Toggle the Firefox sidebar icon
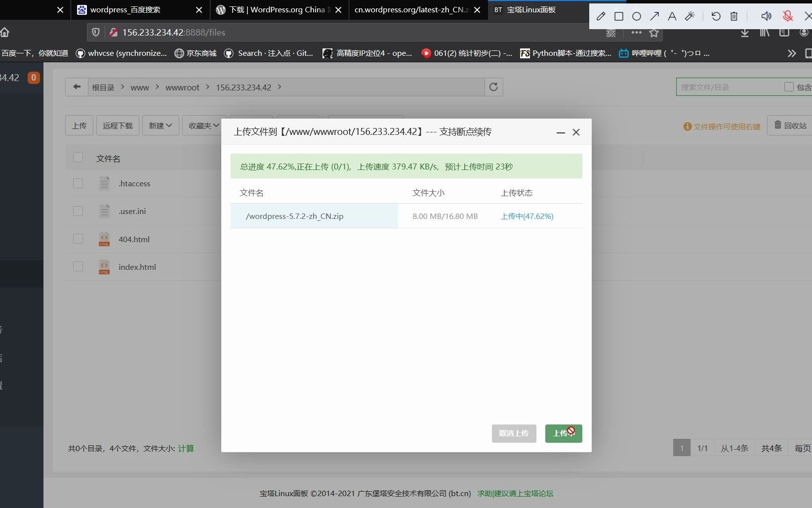Image resolution: width=812 pixels, height=508 pixels. tap(784, 33)
